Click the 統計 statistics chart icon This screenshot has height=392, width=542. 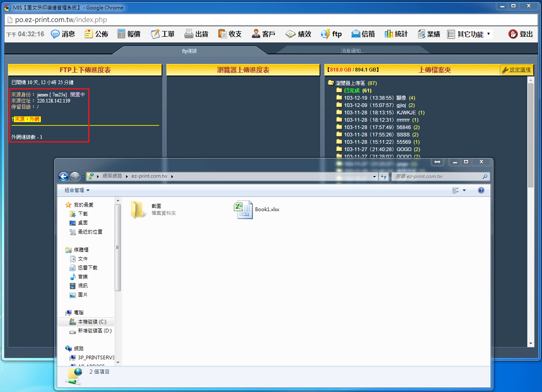pos(389,34)
